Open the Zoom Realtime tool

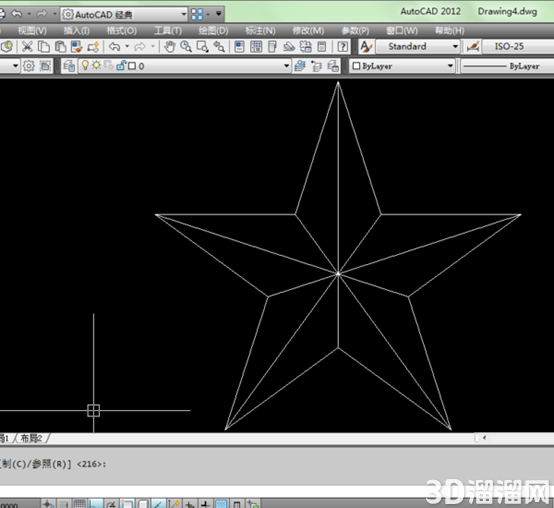(x=186, y=47)
